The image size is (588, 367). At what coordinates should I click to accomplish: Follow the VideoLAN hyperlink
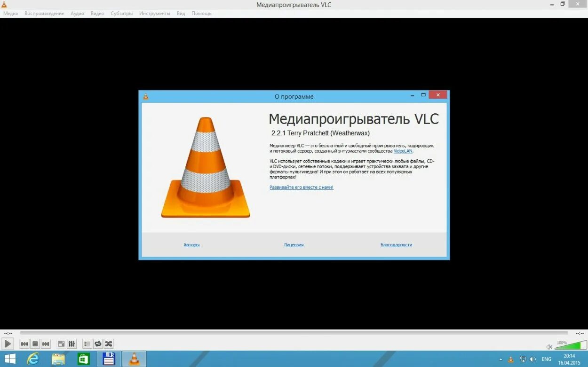[x=403, y=151]
